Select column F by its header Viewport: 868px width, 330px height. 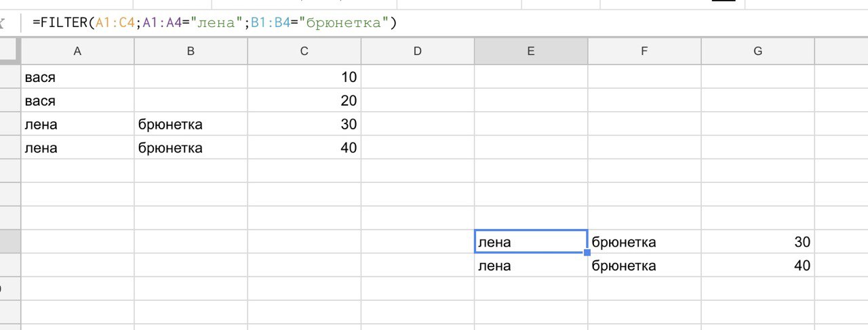tap(644, 51)
